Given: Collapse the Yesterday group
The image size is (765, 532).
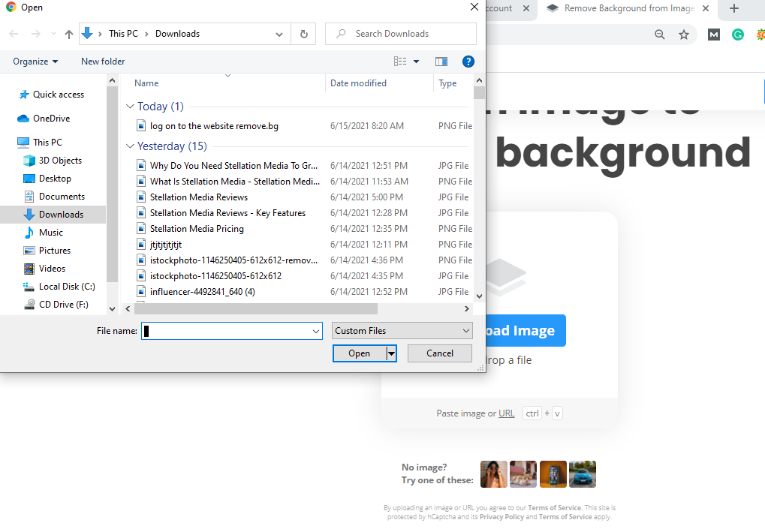Looking at the screenshot, I should point(131,146).
